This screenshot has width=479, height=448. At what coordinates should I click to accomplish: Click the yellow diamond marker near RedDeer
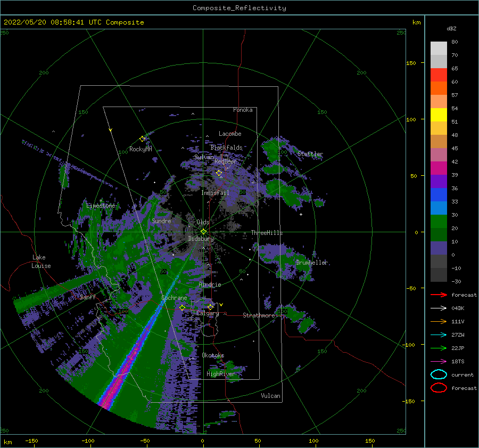tap(219, 173)
